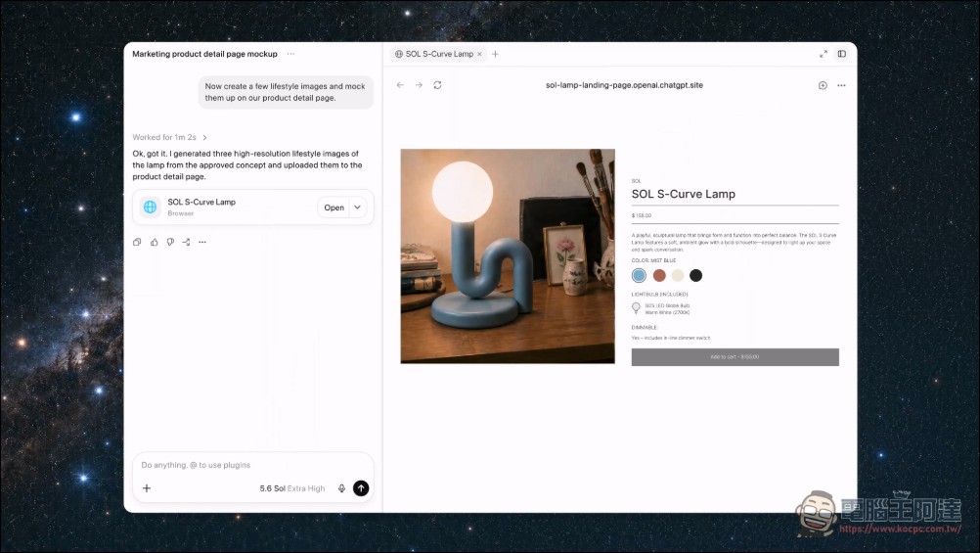Click the user message about lifestyle images
The height and width of the screenshot is (553, 980).
coord(286,92)
